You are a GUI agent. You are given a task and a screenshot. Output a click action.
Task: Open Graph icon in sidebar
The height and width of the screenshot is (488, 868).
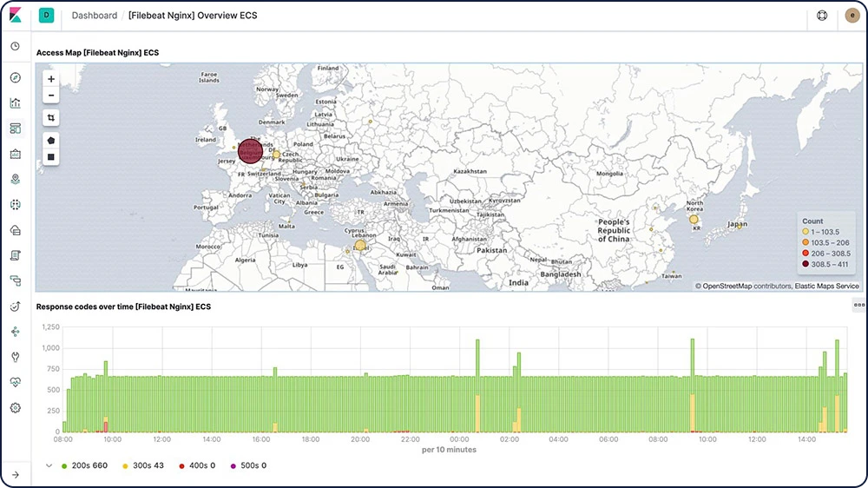[16, 332]
